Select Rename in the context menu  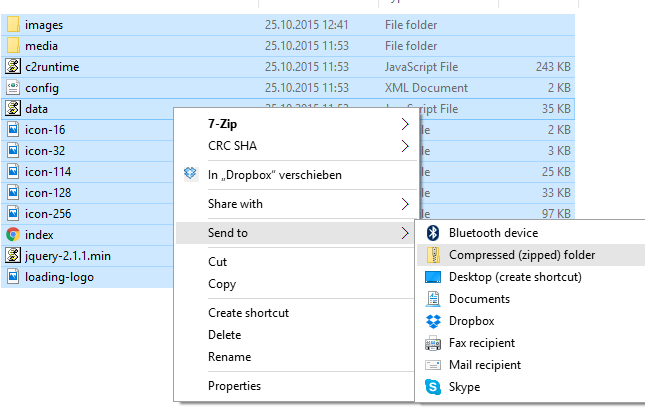coord(229,357)
